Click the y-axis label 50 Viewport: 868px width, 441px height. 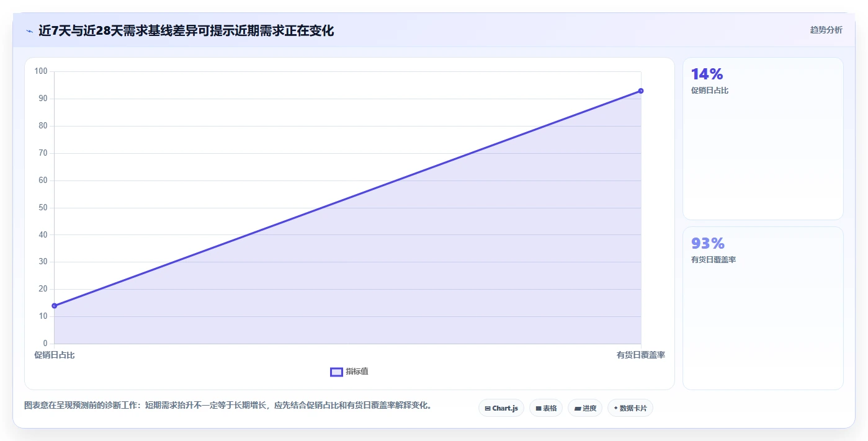43,208
